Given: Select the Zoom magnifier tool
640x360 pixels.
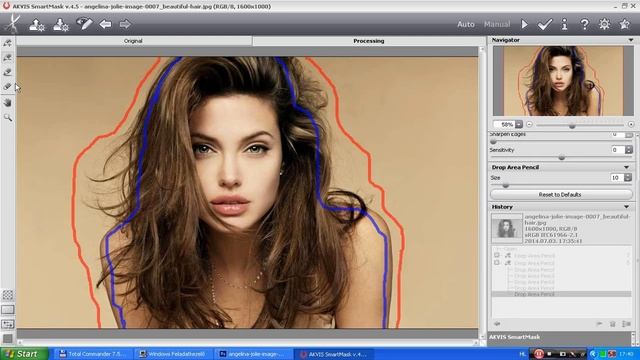Looking at the screenshot, I should 7,118.
